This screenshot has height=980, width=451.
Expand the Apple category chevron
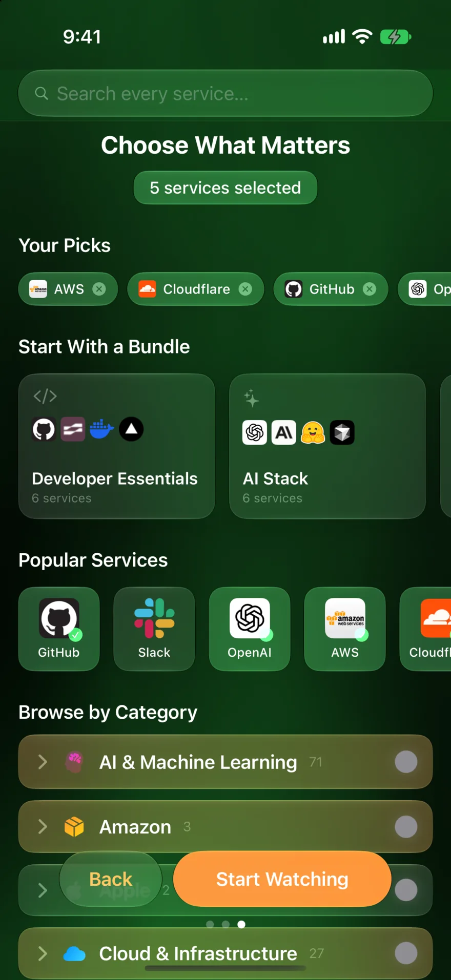[43, 890]
